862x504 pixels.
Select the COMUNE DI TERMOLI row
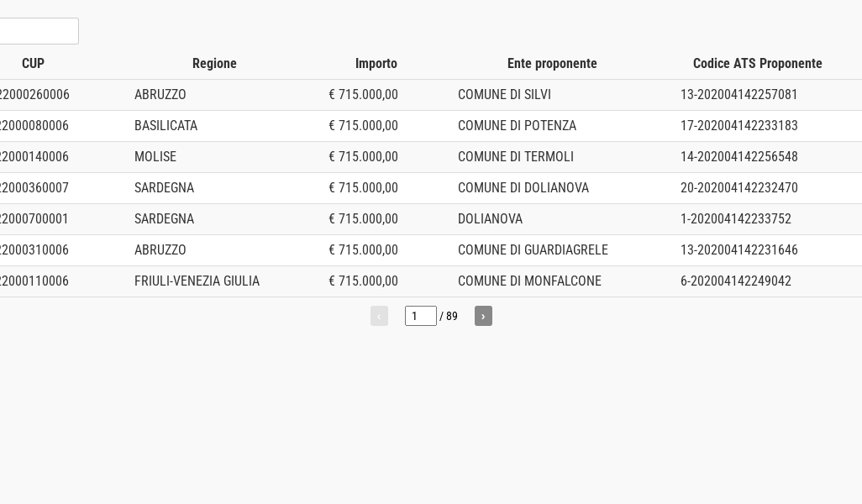(x=515, y=157)
